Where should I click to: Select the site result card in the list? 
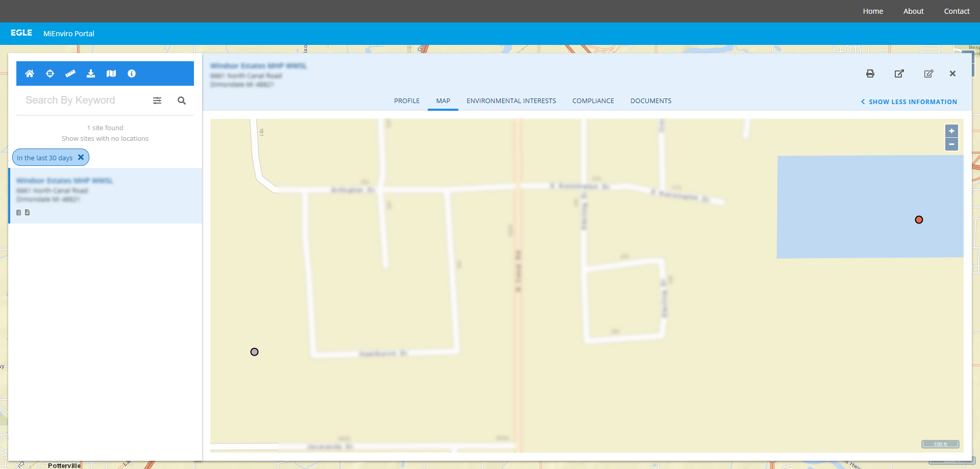(106, 196)
